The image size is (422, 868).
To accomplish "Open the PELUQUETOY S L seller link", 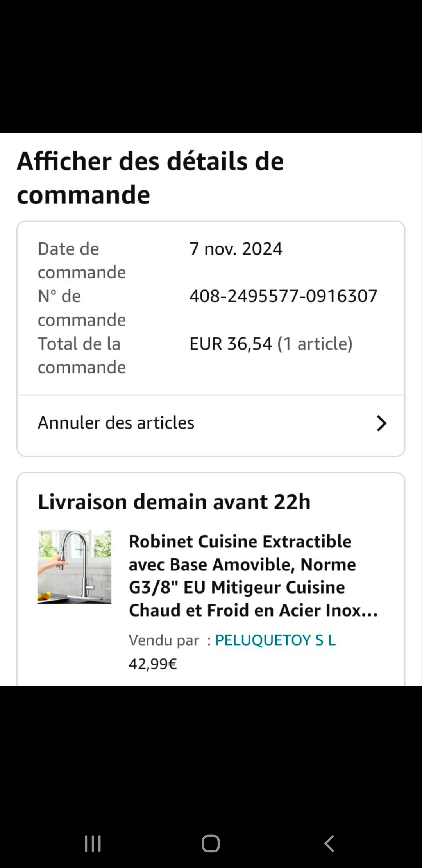I will (275, 640).
